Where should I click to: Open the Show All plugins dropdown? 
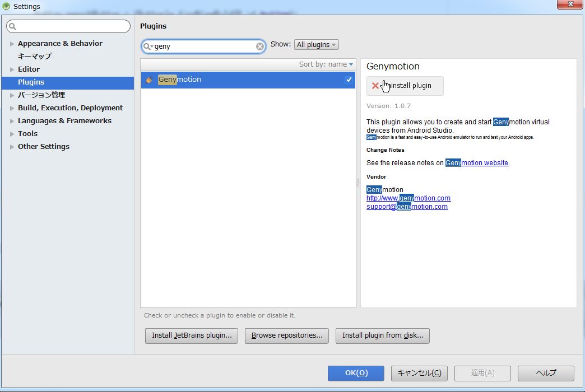(316, 45)
